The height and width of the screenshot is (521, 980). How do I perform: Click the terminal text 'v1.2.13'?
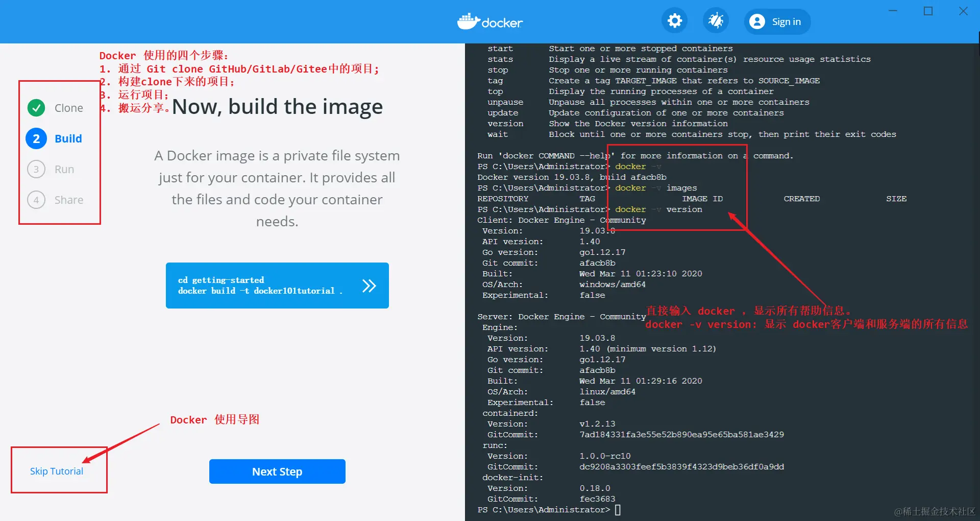597,424
